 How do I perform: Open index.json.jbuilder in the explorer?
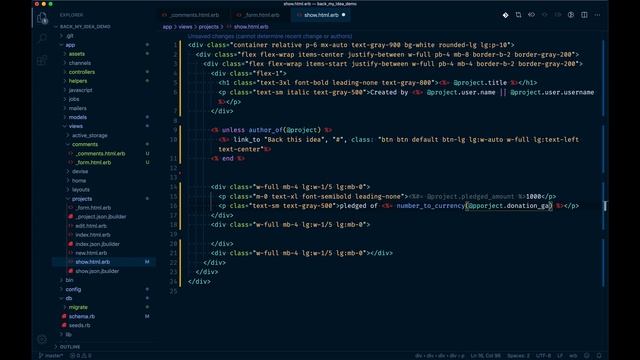pos(98,244)
